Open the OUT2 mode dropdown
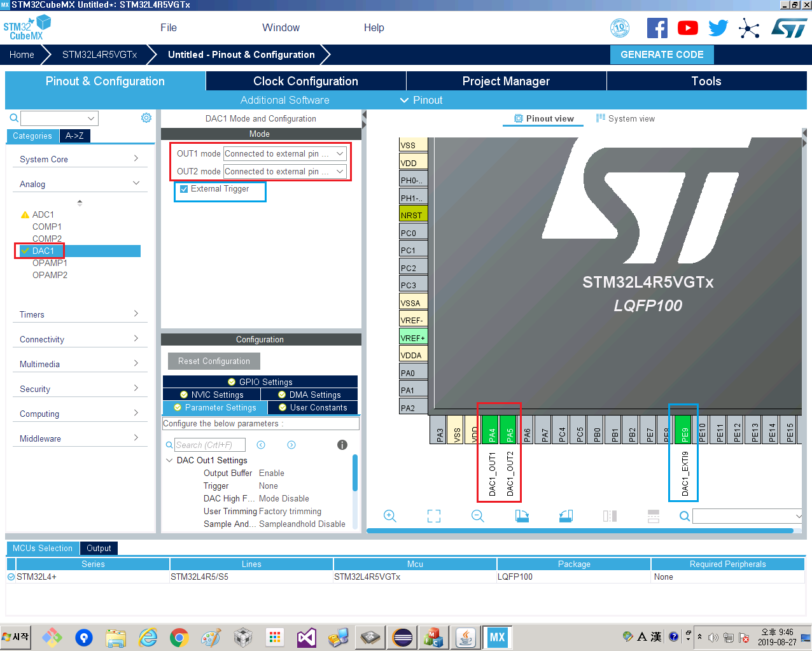 pos(285,171)
